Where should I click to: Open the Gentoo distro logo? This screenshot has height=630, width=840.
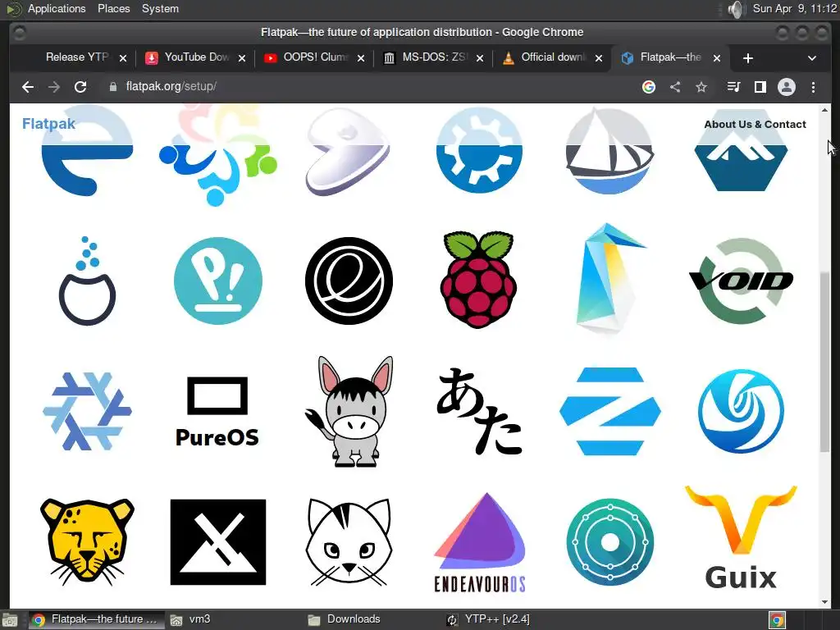pyautogui.click(x=348, y=152)
